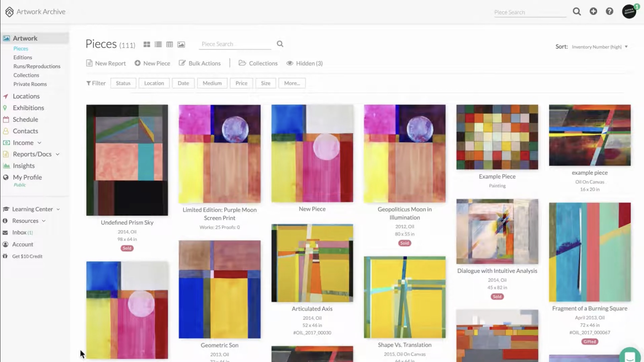
Task: Click the Locations arrow icon in sidebar
Action: tap(6, 96)
